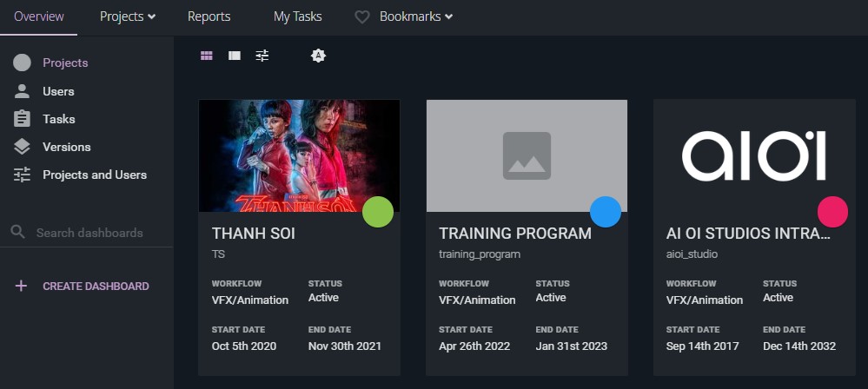The image size is (868, 389).
Task: Click the blue color dot on TRAINING PROGRAM
Action: pyautogui.click(x=606, y=212)
